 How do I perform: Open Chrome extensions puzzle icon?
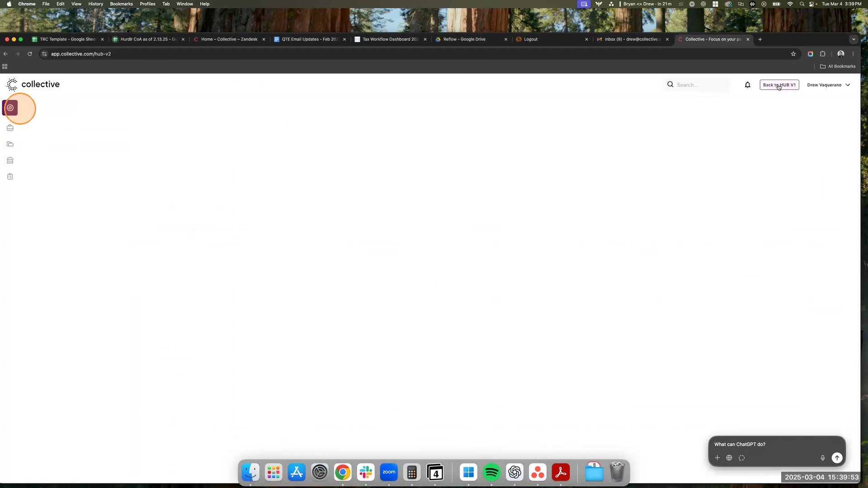pyautogui.click(x=823, y=54)
